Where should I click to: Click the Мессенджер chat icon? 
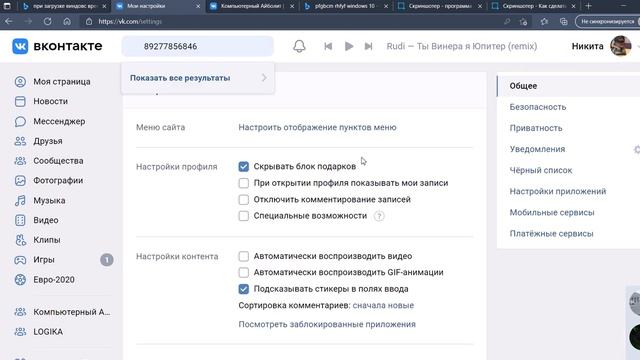[20, 121]
